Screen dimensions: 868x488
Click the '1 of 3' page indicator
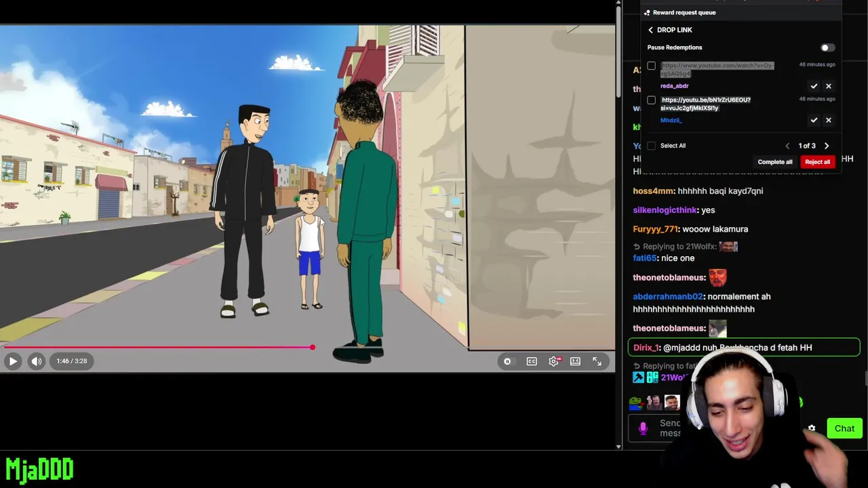(807, 146)
